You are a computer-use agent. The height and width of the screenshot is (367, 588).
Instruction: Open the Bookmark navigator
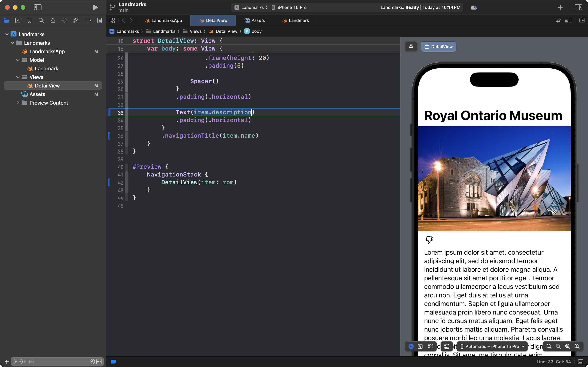coord(29,20)
